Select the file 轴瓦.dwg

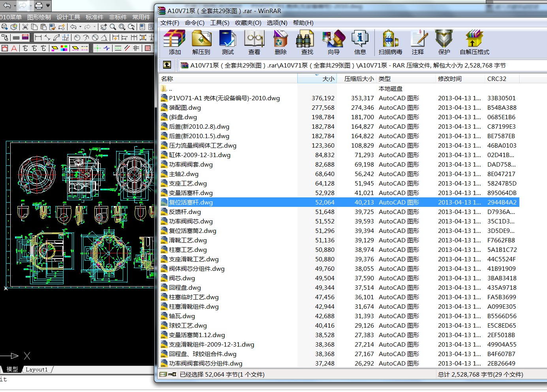tap(182, 316)
